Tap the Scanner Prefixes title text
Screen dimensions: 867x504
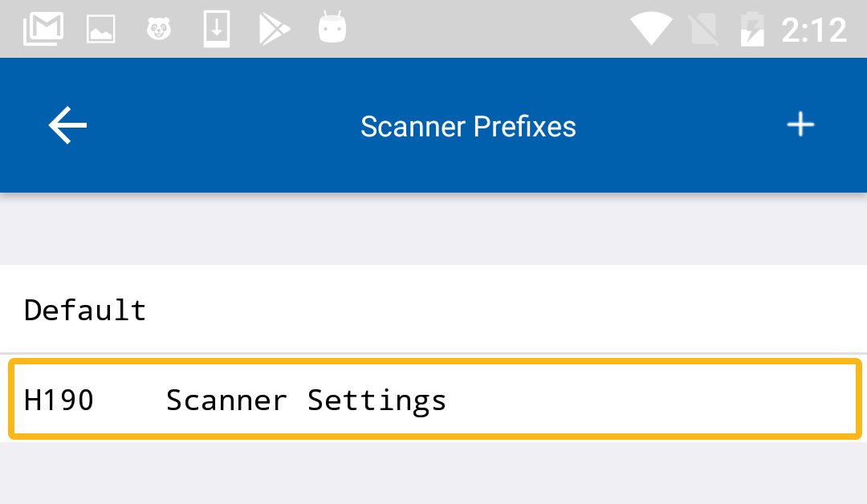[468, 126]
